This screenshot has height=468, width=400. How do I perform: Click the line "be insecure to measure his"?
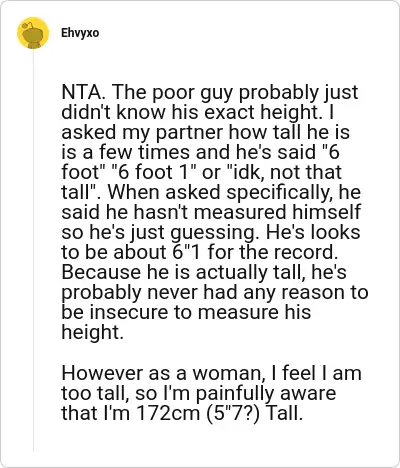point(186,312)
